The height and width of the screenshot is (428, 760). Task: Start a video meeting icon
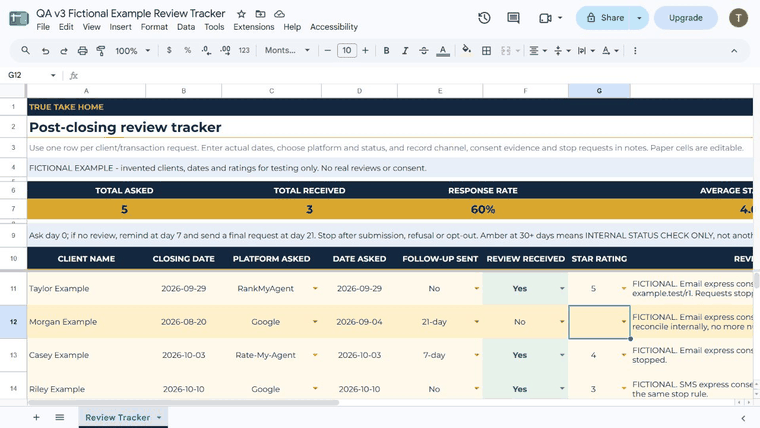point(545,18)
